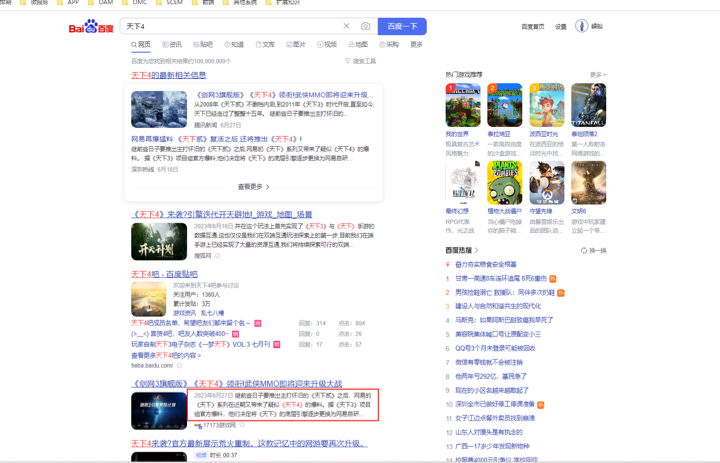The image size is (720, 463).
Task: Open 天下4来袭?官方最新展示 result link
Action: click(x=249, y=443)
